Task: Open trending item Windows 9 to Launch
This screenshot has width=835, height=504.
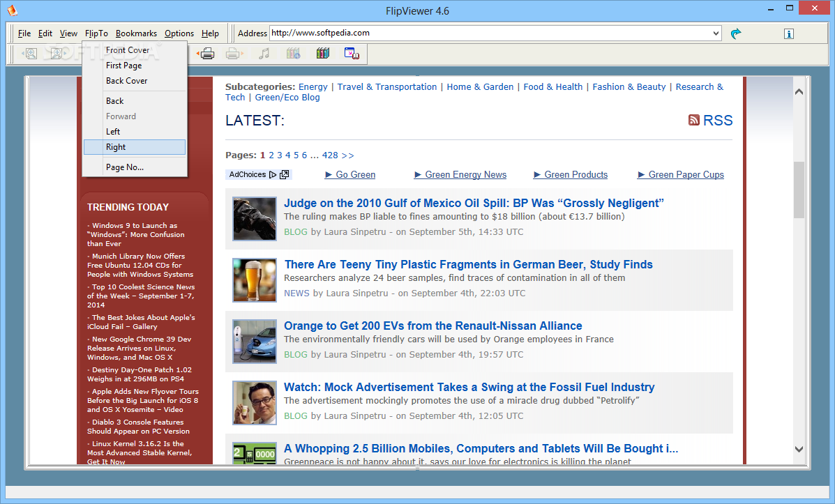Action: [136, 235]
